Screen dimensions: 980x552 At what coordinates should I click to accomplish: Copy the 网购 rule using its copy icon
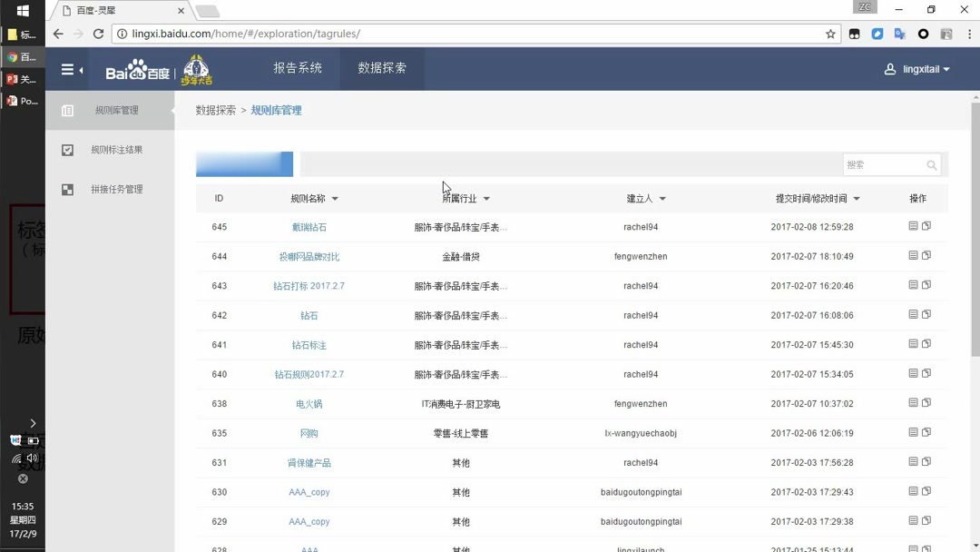point(925,433)
